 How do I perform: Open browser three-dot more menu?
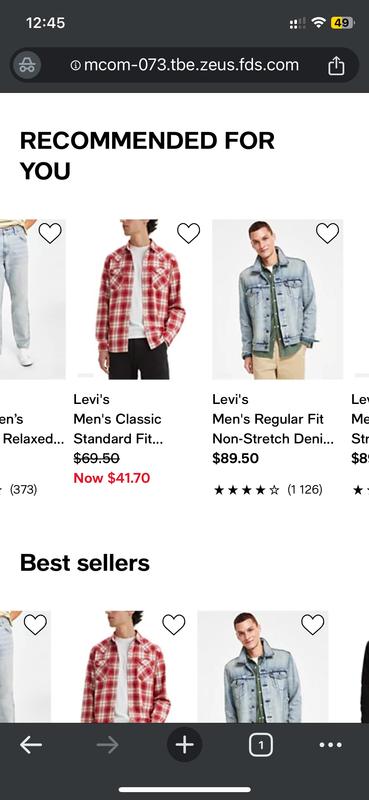pos(331,745)
